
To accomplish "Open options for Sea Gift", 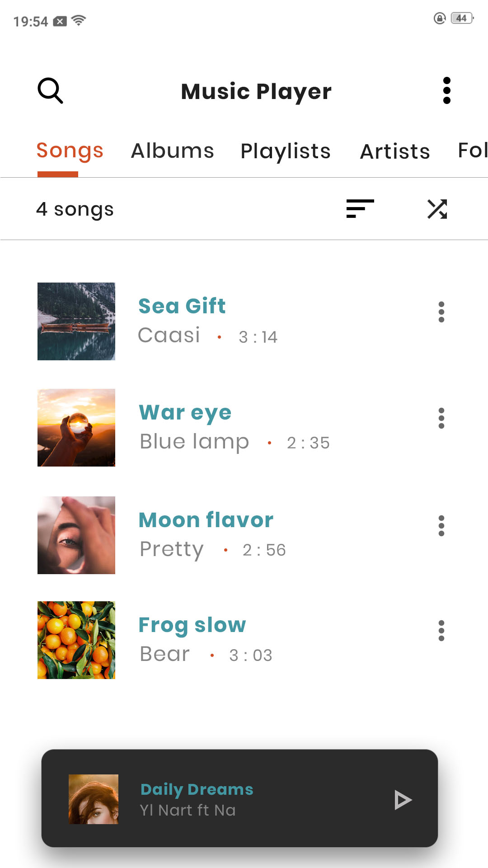I will coord(441,312).
